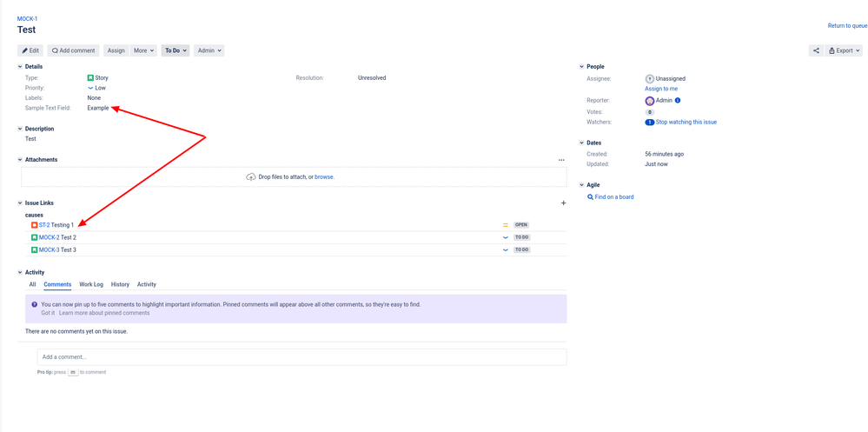Click the low priority icon for MOCK-2
This screenshot has height=432, width=868.
[506, 237]
